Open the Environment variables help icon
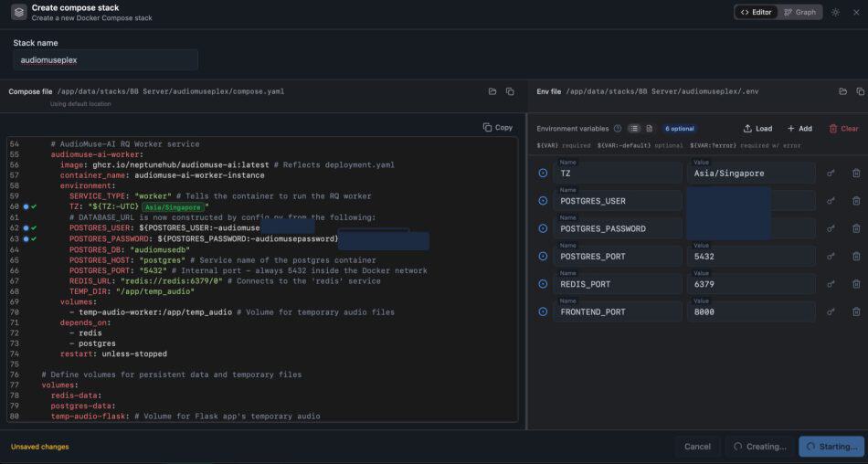The height and width of the screenshot is (464, 868). click(618, 129)
